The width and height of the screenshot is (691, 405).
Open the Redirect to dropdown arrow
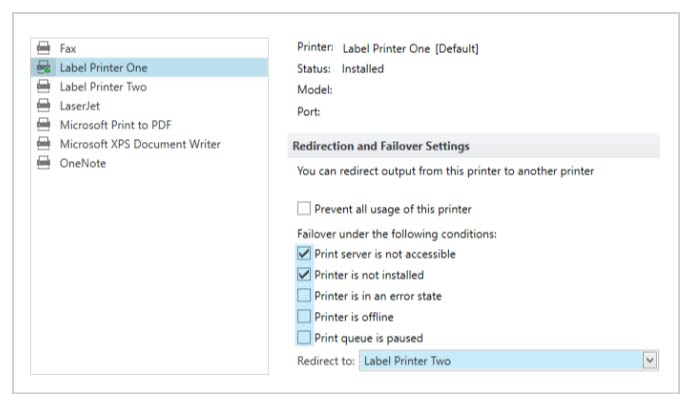tap(650, 360)
